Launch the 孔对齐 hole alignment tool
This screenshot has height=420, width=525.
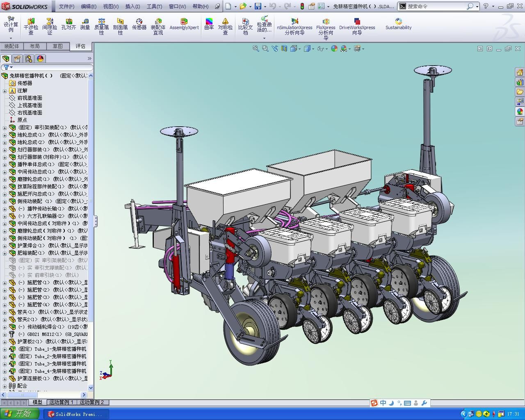pyautogui.click(x=68, y=25)
